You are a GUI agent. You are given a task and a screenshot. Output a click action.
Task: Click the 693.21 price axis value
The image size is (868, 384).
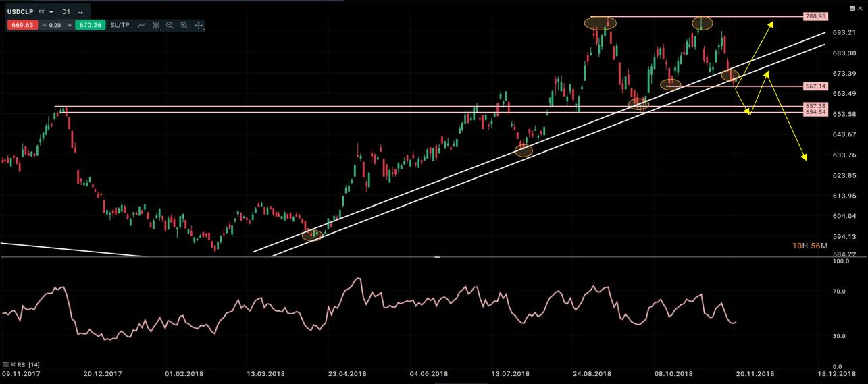tap(844, 32)
